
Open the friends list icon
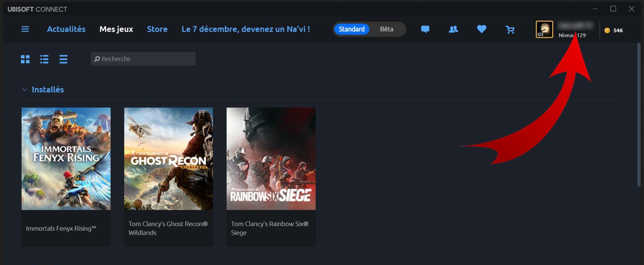(x=453, y=29)
